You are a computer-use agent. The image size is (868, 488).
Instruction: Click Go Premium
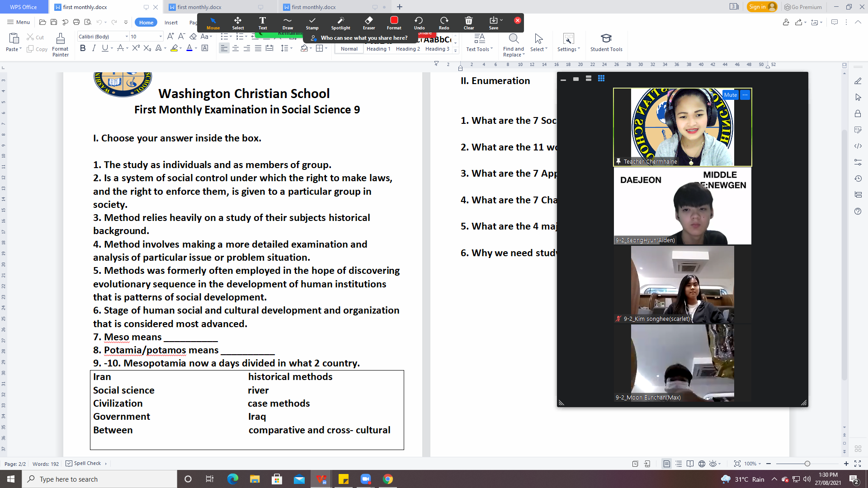point(803,7)
